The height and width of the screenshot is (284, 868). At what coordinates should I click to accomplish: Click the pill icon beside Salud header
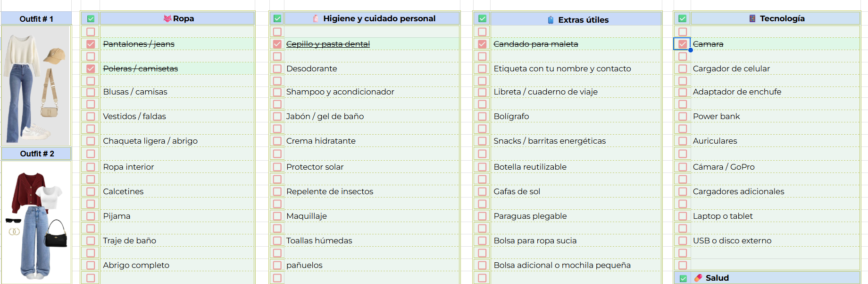698,278
